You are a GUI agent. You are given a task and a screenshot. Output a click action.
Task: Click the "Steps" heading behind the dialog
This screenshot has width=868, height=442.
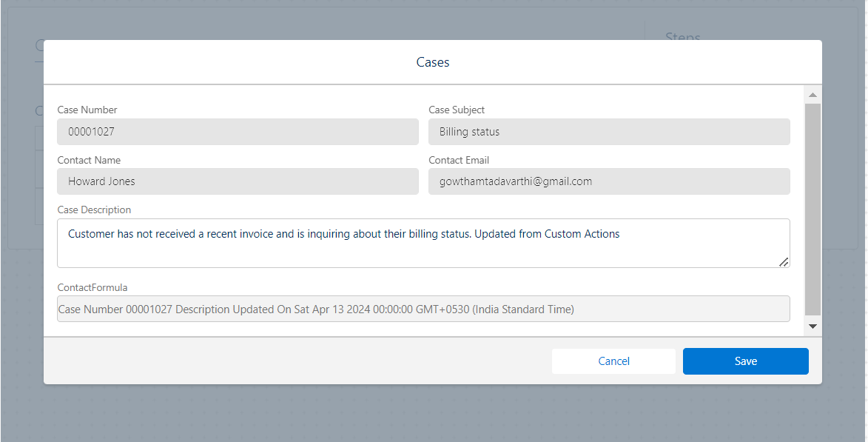(x=682, y=36)
